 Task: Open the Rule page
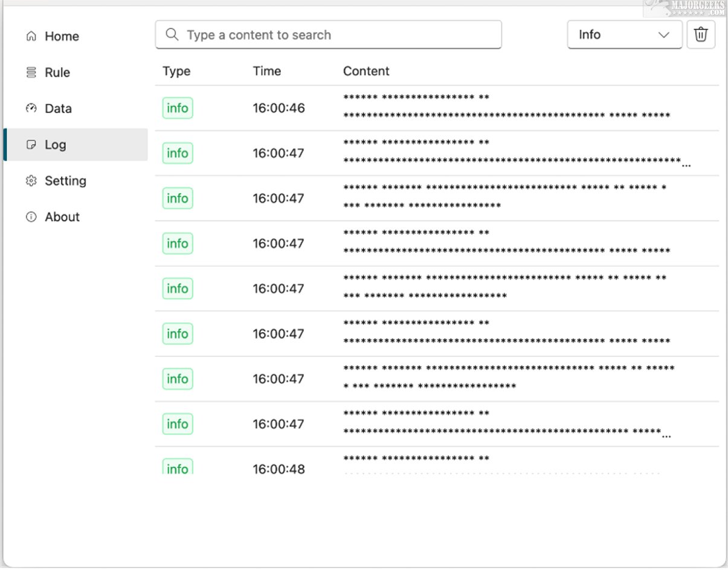[x=57, y=72]
